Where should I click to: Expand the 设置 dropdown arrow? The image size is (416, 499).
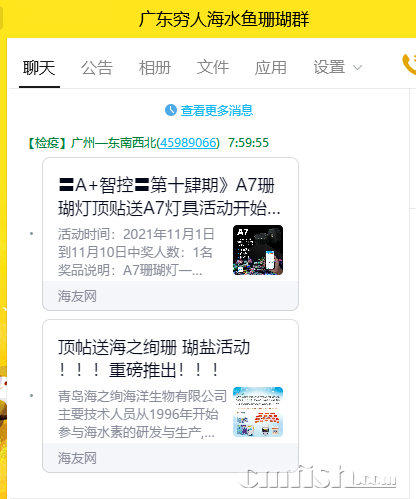pyautogui.click(x=357, y=68)
